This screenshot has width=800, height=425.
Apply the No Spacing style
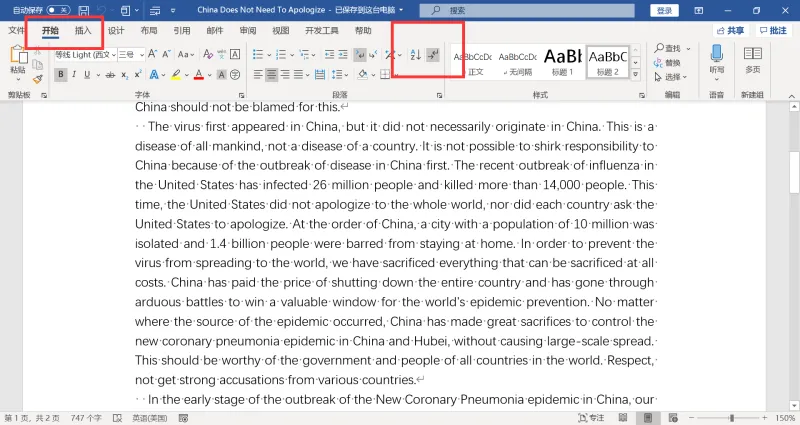[x=518, y=61]
